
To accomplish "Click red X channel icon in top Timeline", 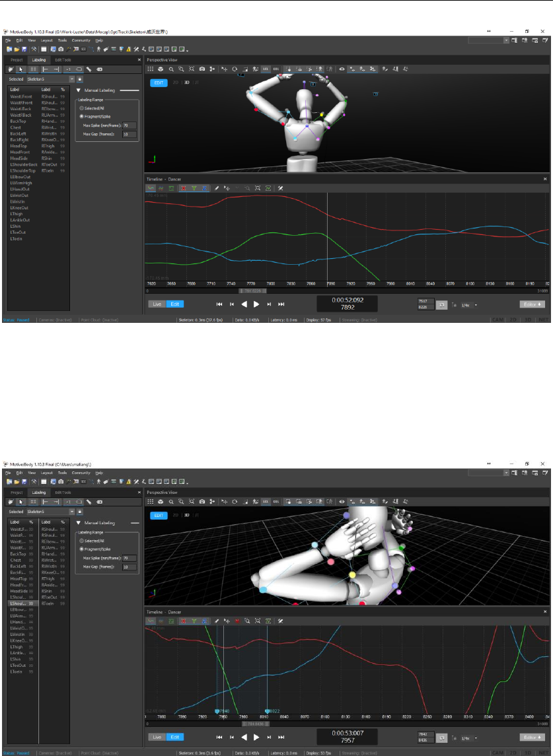I will [x=184, y=189].
